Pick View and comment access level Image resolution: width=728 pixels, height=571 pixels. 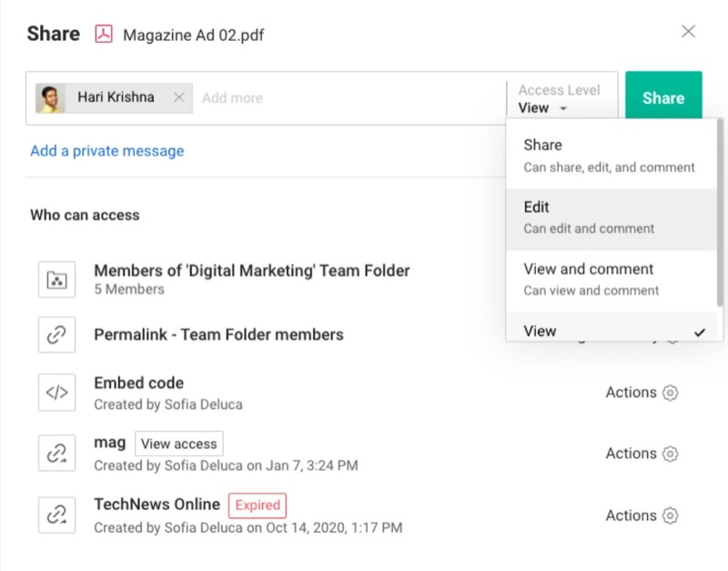coord(609,279)
